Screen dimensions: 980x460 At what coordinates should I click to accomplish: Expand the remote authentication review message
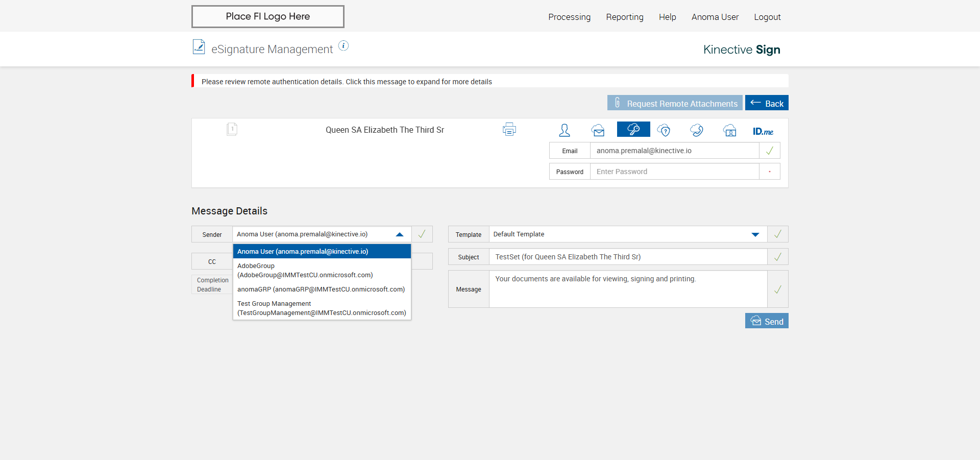click(x=347, y=82)
